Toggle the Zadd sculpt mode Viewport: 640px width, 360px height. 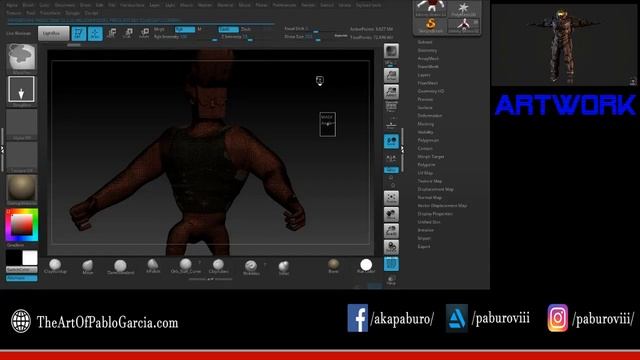tap(229, 29)
